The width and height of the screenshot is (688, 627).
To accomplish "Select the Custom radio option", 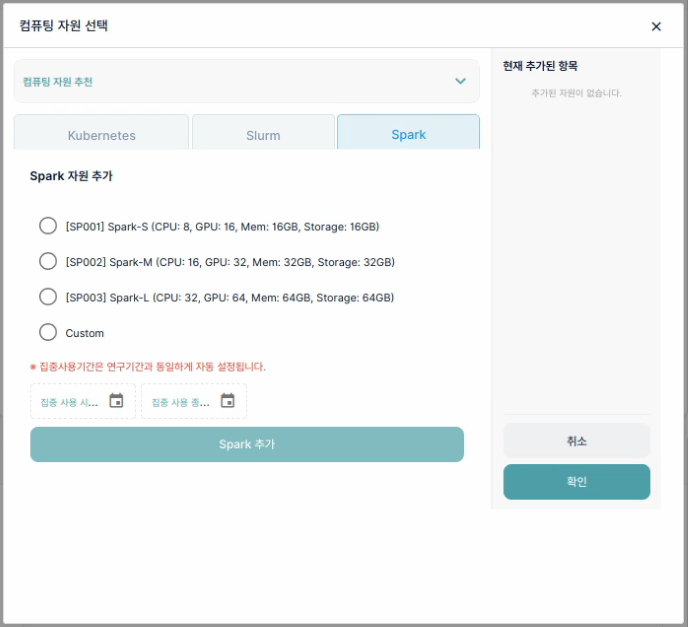I will (48, 333).
